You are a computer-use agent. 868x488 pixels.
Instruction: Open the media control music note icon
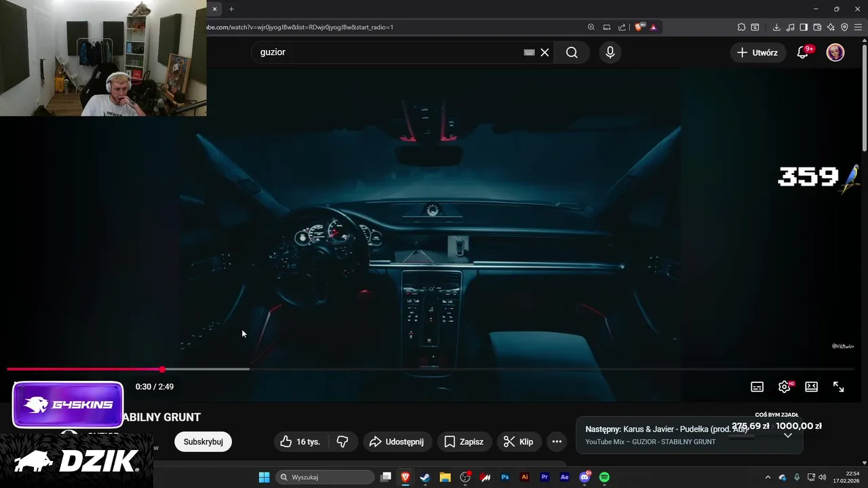pos(790,27)
